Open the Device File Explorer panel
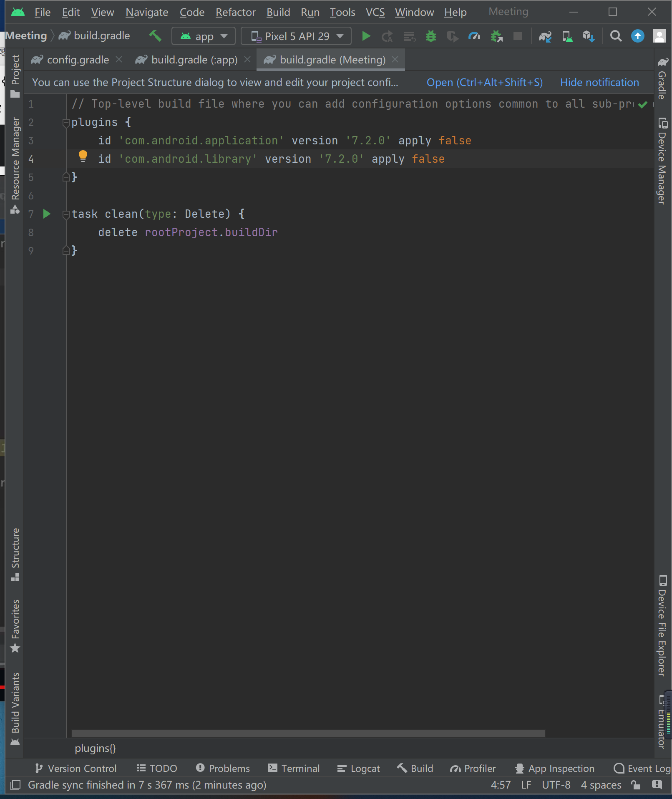This screenshot has width=672, height=799. click(x=662, y=625)
